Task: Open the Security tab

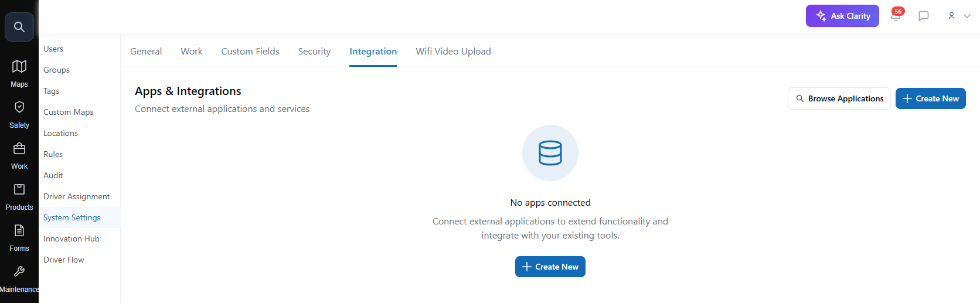Action: pyautogui.click(x=314, y=52)
